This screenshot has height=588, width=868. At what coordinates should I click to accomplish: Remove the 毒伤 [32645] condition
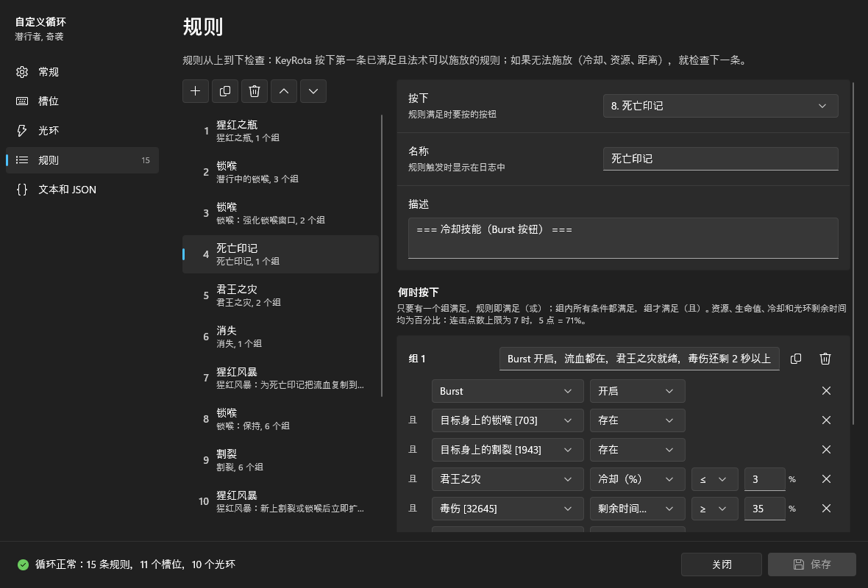coord(827,509)
